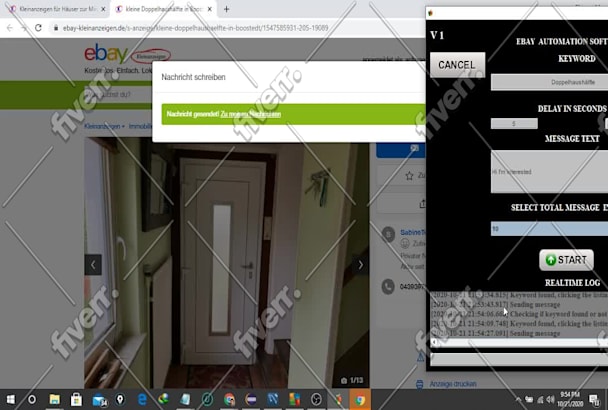Click the 9:54 PM taskbar clock
Image resolution: width=608 pixels, height=410 pixels.
571,399
